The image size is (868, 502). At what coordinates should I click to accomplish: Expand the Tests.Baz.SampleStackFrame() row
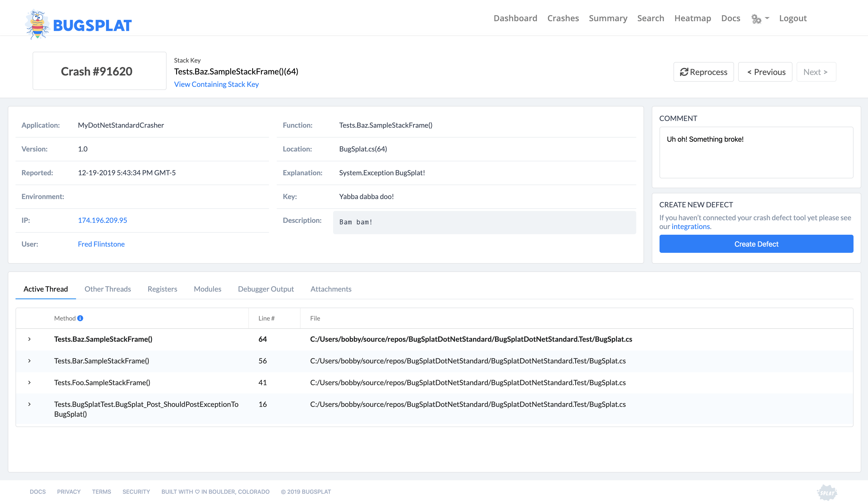coord(29,339)
